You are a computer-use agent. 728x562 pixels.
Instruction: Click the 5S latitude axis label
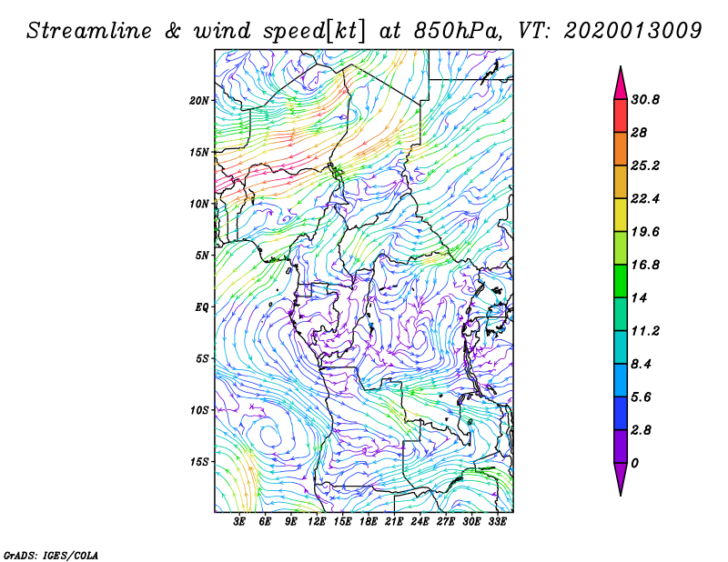pos(202,358)
